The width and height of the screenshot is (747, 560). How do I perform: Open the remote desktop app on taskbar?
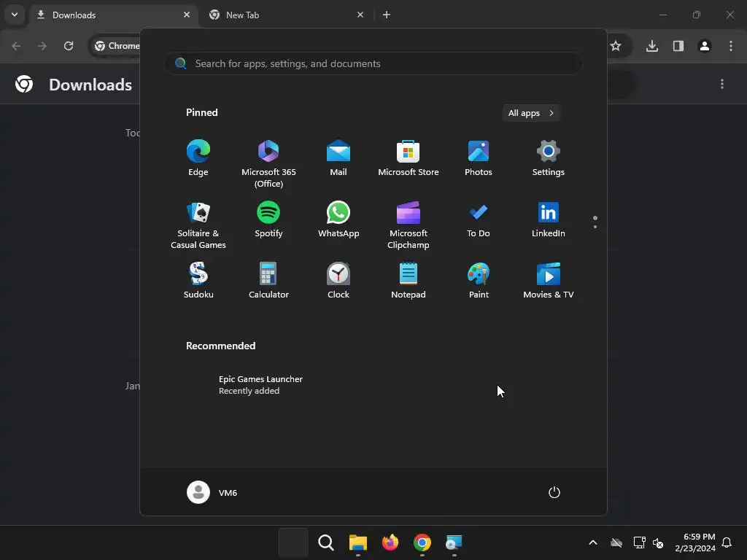click(x=454, y=542)
